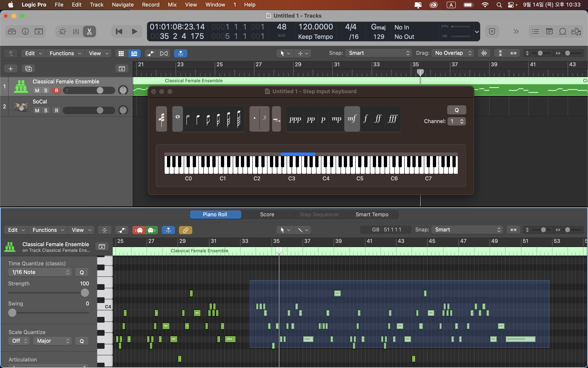Click Classical Female Ensemble track volume slider

coord(89,91)
